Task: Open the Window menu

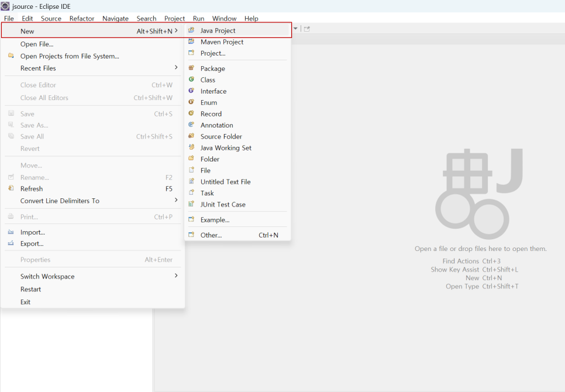Action: pyautogui.click(x=224, y=18)
